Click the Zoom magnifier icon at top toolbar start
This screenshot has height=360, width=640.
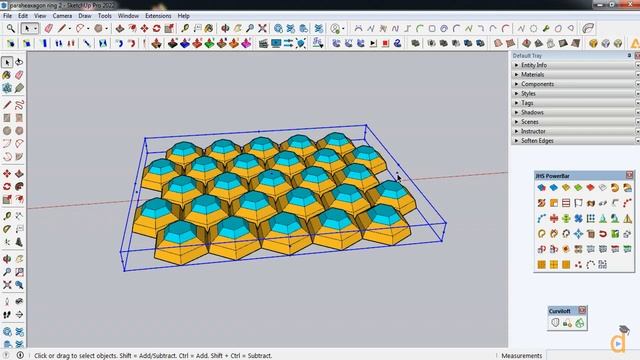pos(11,29)
